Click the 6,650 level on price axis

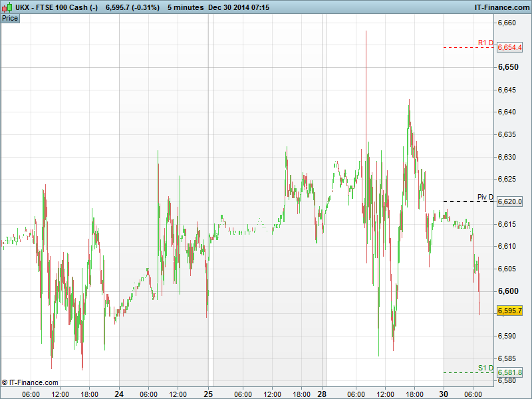coord(508,67)
